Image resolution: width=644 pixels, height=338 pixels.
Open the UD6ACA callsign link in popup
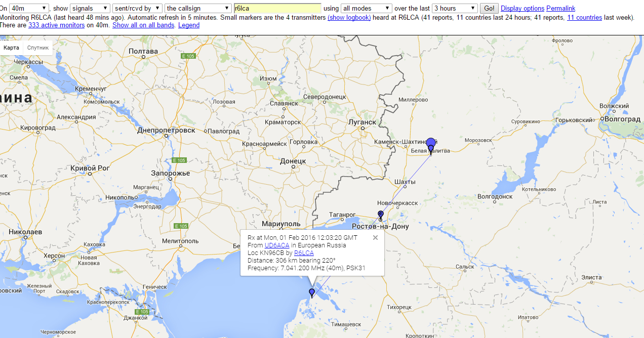click(277, 245)
